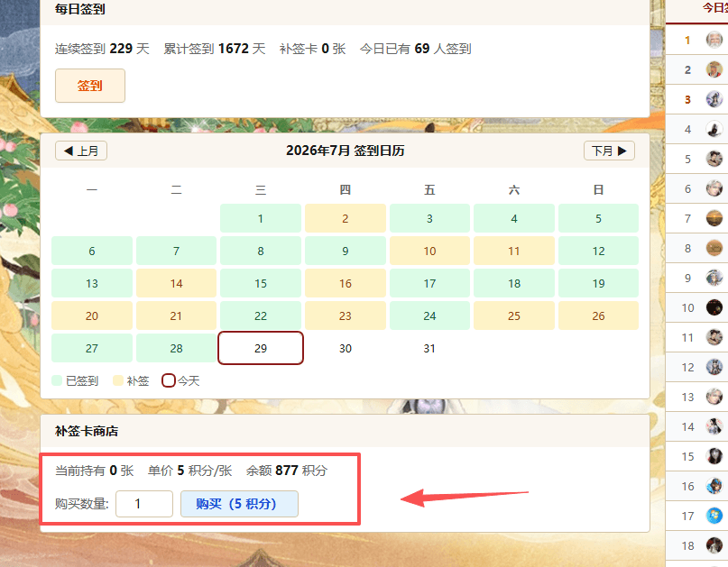Go to previous month with 上月
The width and height of the screenshot is (728, 567).
[81, 151]
